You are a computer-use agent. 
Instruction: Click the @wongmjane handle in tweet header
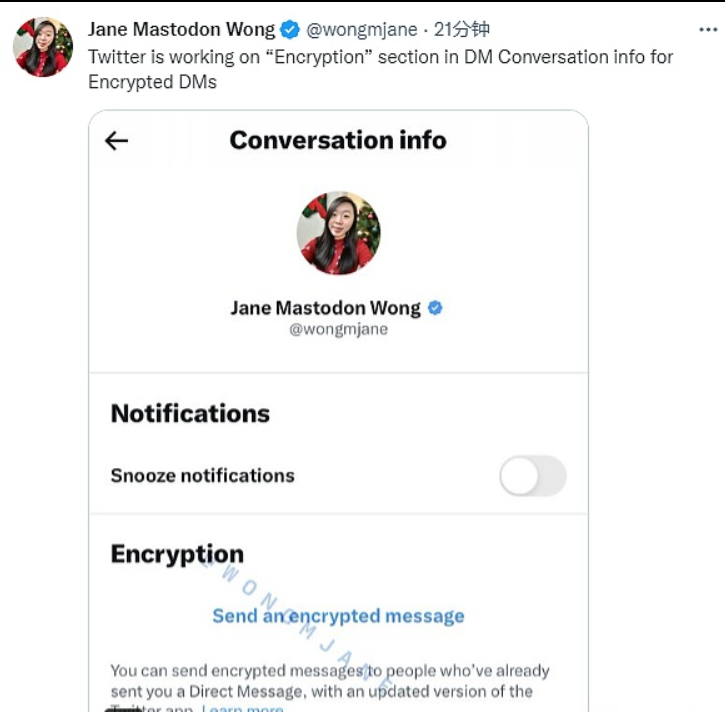pos(361,29)
